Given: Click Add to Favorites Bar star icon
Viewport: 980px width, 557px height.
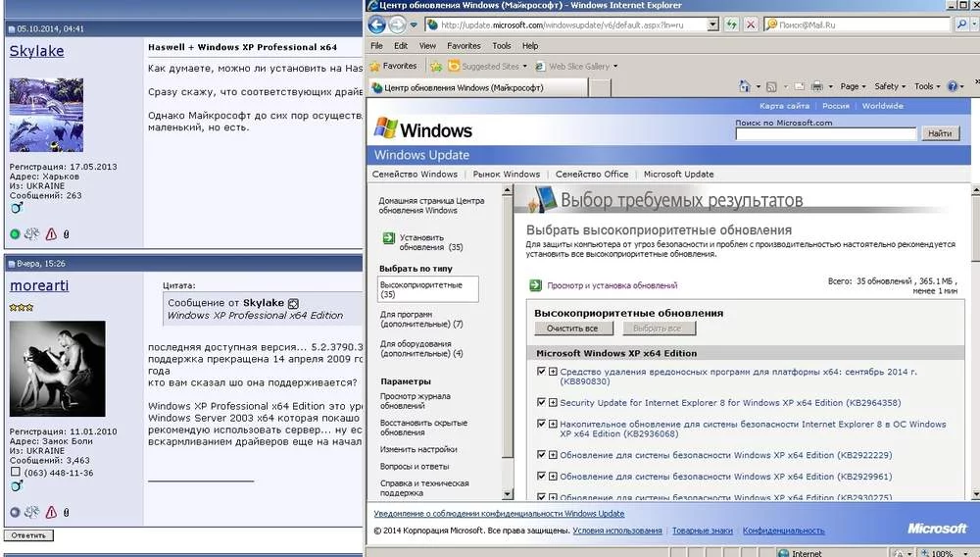Looking at the screenshot, I should (436, 67).
